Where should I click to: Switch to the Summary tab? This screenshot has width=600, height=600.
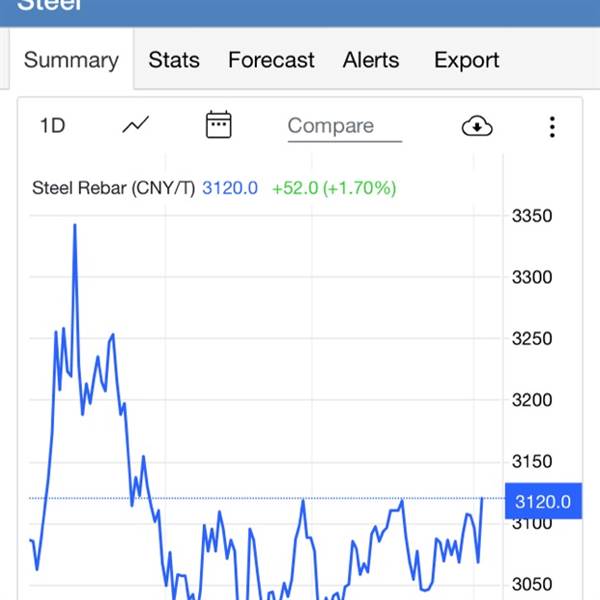pyautogui.click(x=71, y=60)
